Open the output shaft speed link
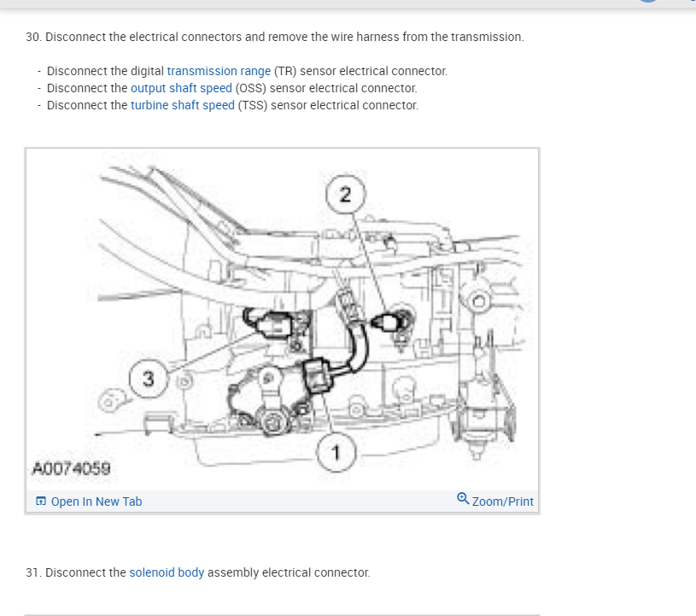This screenshot has width=696, height=616. [x=181, y=88]
